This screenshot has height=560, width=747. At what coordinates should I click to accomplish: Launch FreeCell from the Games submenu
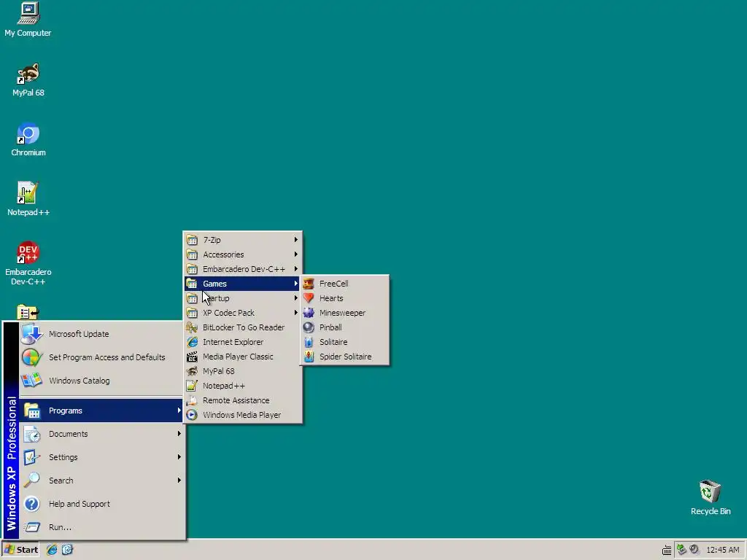coord(344,284)
